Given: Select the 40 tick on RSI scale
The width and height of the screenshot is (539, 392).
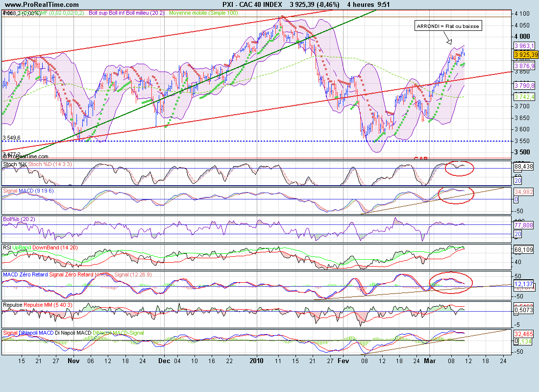Looking at the screenshot, I should (518, 262).
